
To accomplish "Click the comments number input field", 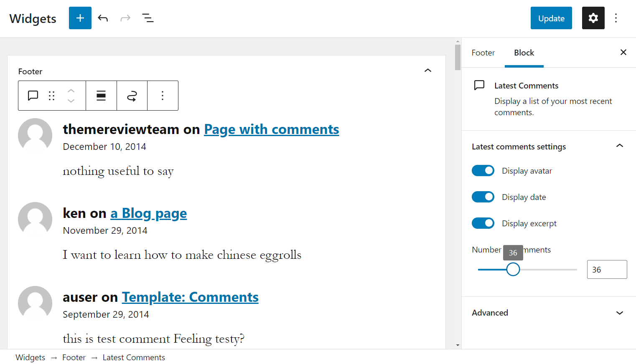I will point(607,269).
